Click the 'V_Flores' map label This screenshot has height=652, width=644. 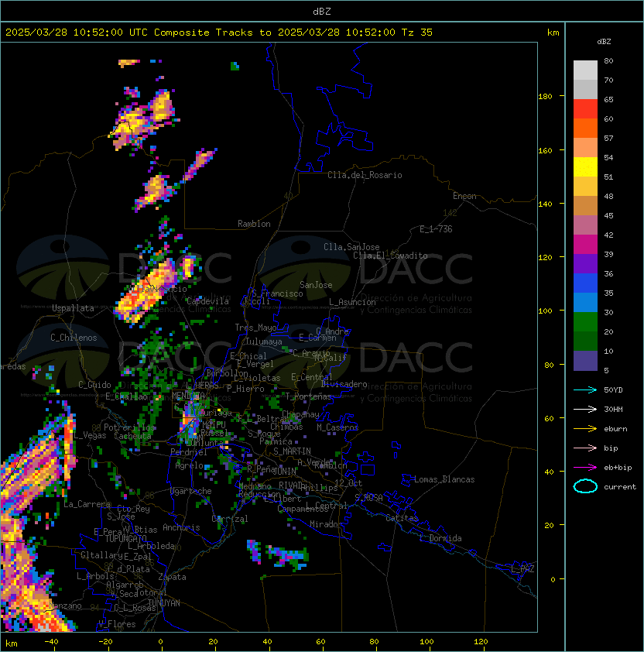tap(117, 624)
